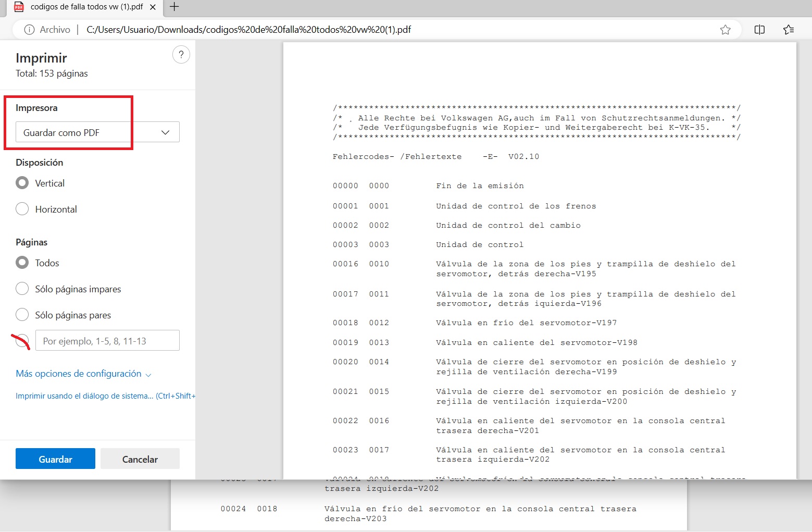Click the Páginas section label
This screenshot has width=812, height=532.
(x=31, y=242)
